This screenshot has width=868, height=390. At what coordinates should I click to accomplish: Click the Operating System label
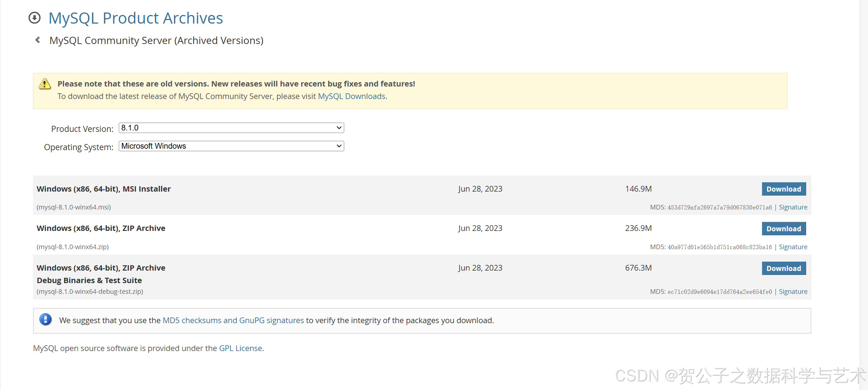[x=79, y=147]
